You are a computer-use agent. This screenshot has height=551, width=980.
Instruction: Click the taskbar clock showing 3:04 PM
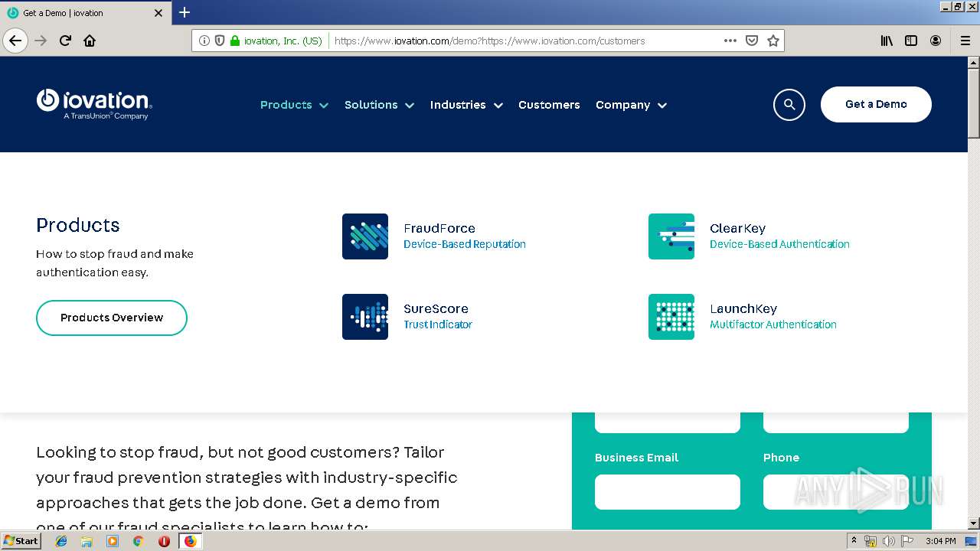[941, 541]
